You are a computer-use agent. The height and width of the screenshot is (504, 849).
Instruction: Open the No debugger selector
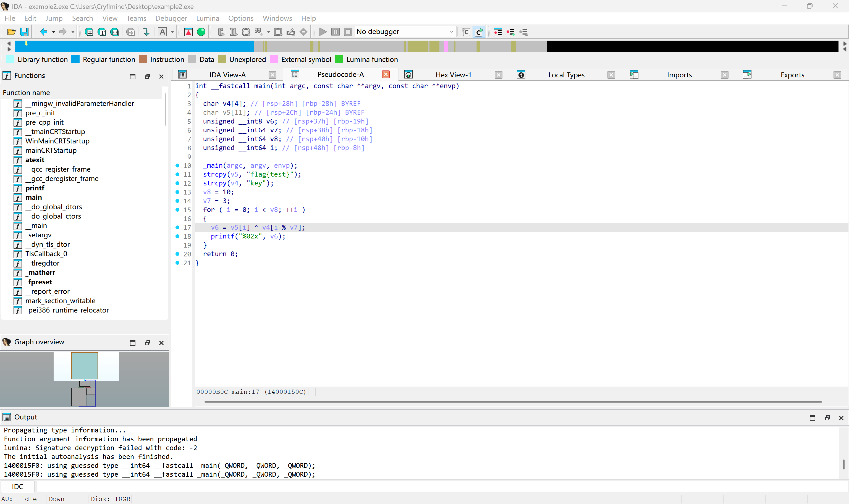coord(405,31)
